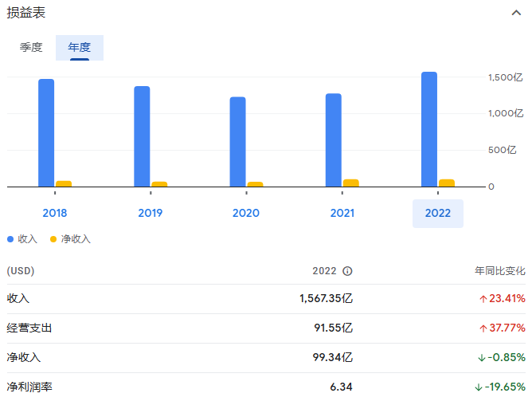Select the 年度 tab

pos(80,48)
